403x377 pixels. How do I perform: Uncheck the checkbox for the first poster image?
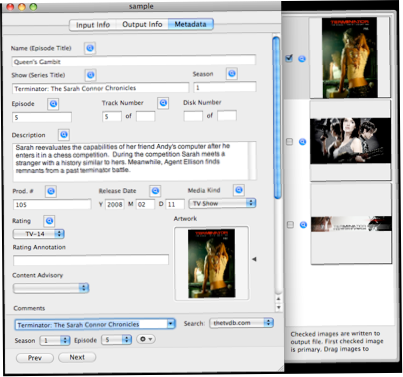[289, 58]
